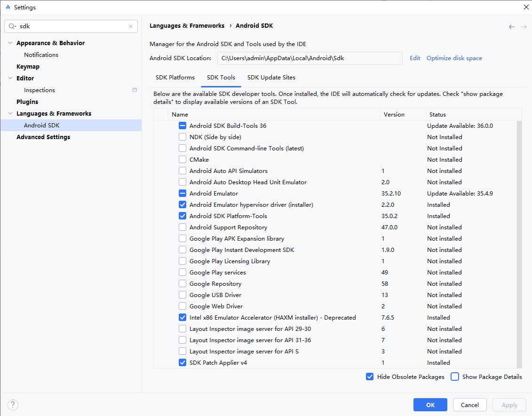Uncheck Android SDK Platform-Tools

[x=183, y=216]
